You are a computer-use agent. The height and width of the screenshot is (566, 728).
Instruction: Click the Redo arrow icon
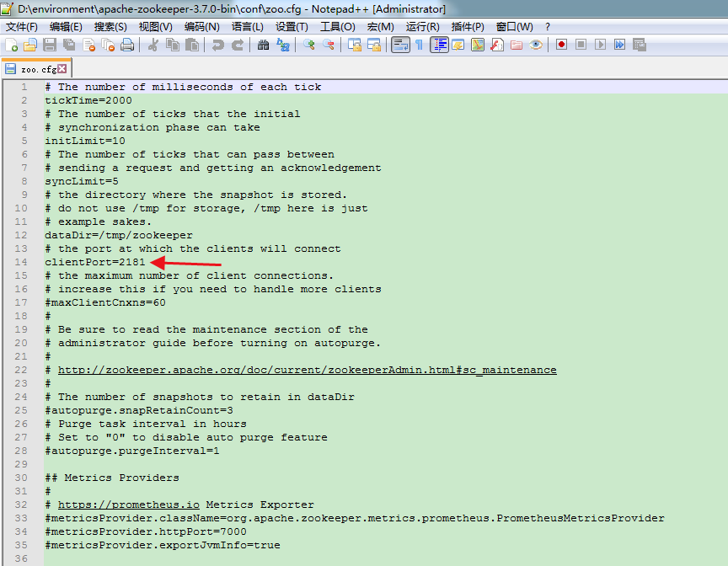(238, 45)
